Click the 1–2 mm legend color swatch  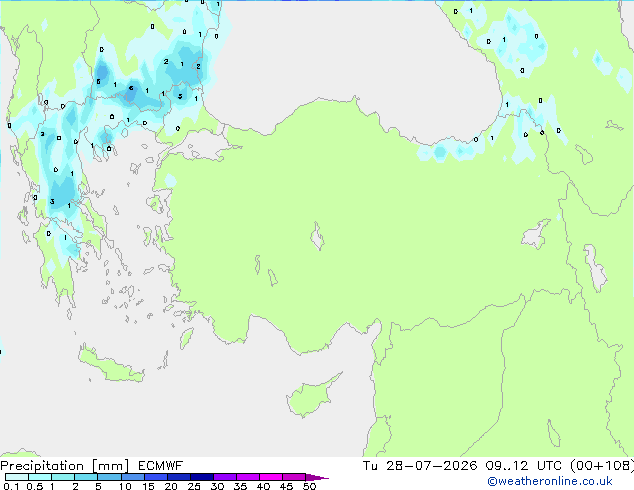pos(63,477)
